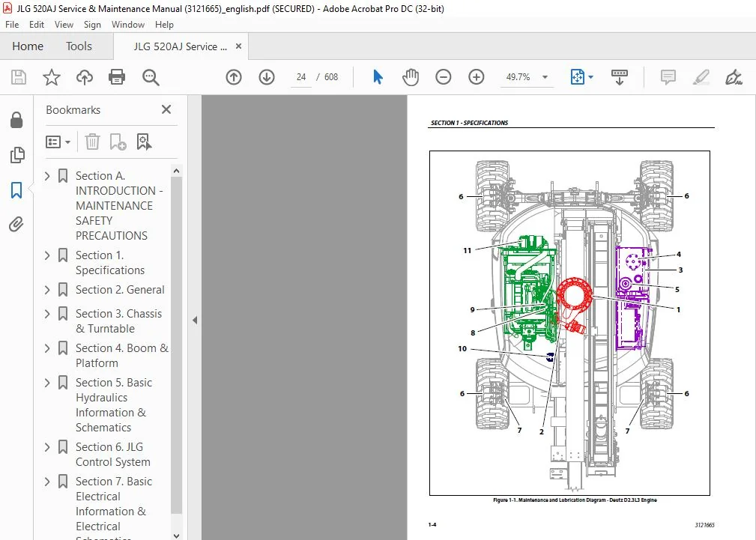Open Section A. Introduction bookmark
The width and height of the screenshot is (756, 540).
pyautogui.click(x=119, y=206)
